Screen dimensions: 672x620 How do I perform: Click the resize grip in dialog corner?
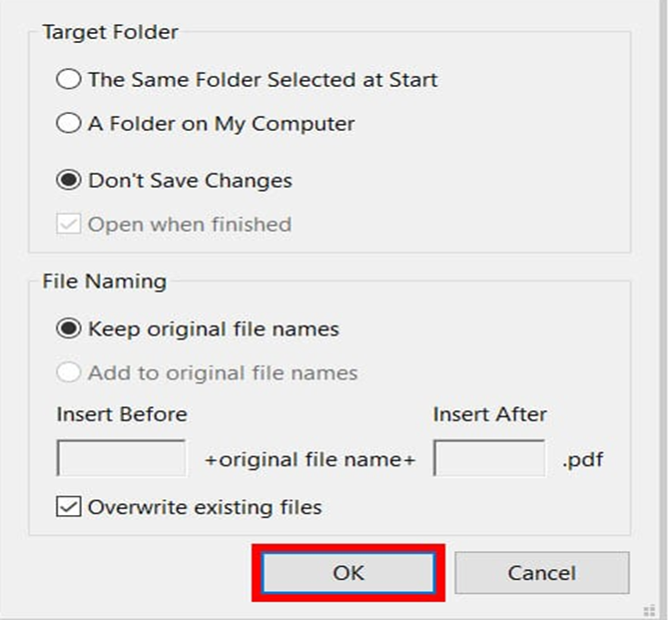pyautogui.click(x=649, y=610)
